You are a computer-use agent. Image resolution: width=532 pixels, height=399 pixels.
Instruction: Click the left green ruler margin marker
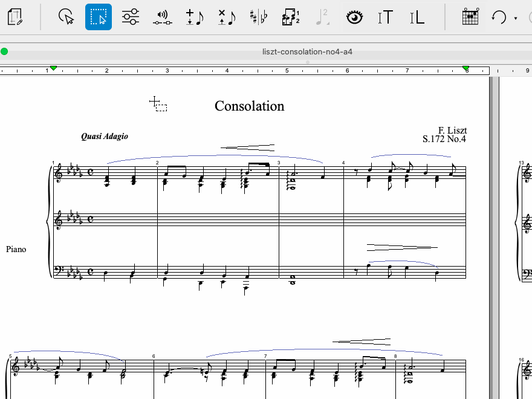pos(53,68)
